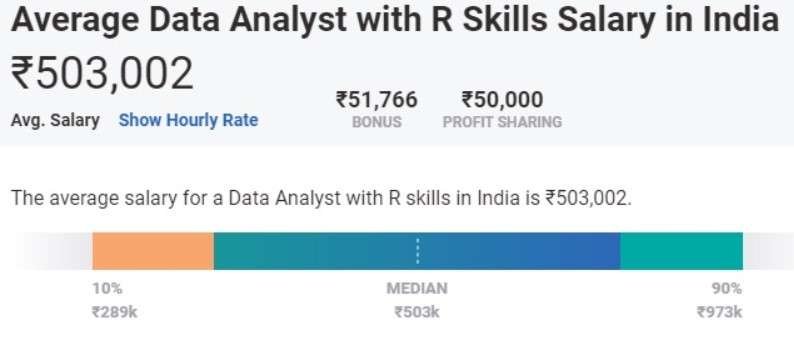
Task: Click the Show Hourly Rate link
Action: (x=188, y=120)
